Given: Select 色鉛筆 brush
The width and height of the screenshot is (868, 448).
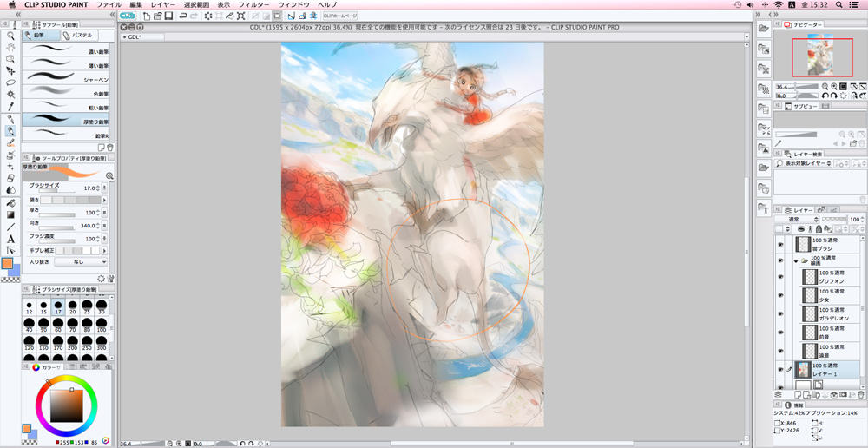Looking at the screenshot, I should 66,91.
